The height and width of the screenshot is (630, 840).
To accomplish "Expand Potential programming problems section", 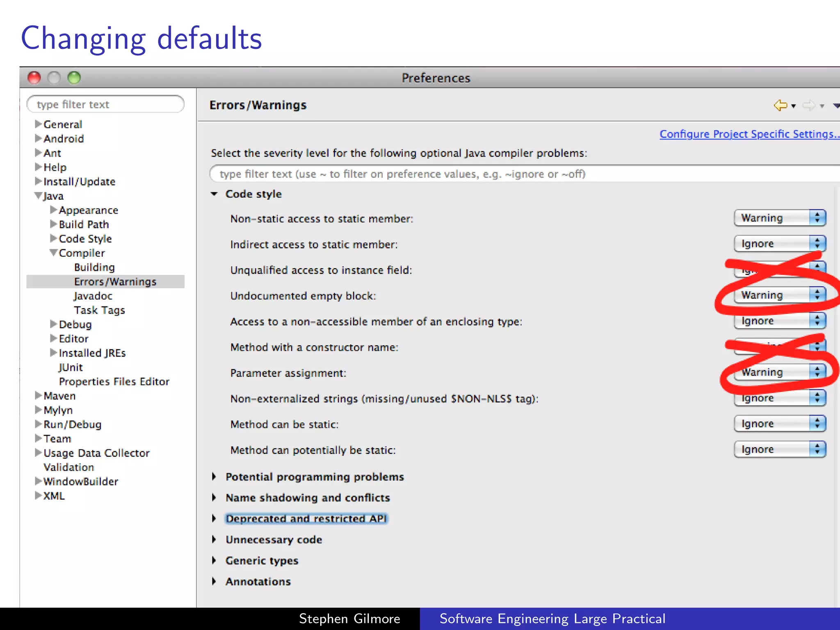I will pyautogui.click(x=214, y=477).
